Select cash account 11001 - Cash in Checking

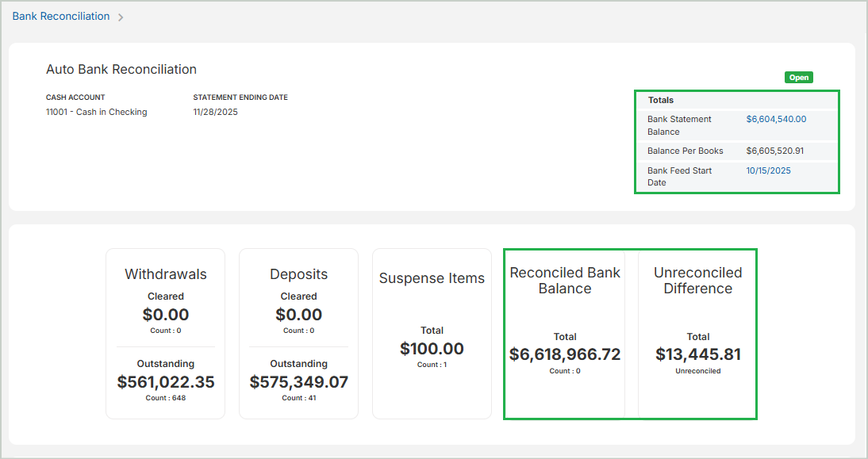pos(96,112)
